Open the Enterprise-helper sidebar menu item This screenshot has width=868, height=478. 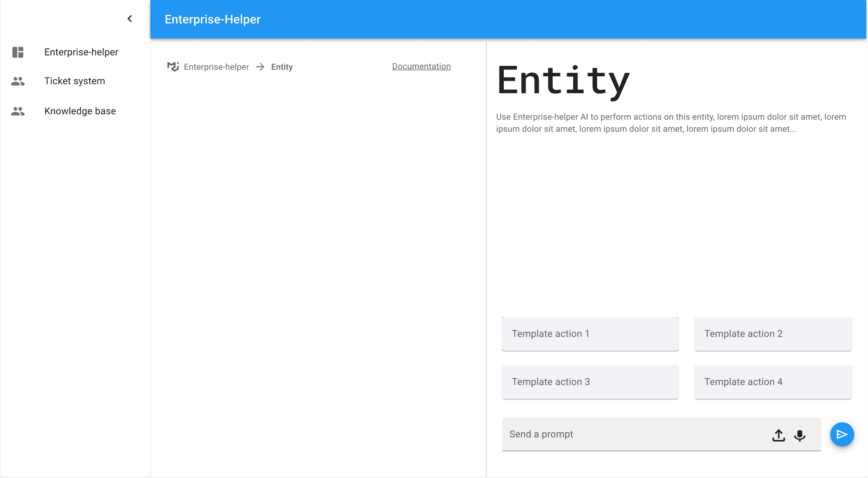[81, 52]
